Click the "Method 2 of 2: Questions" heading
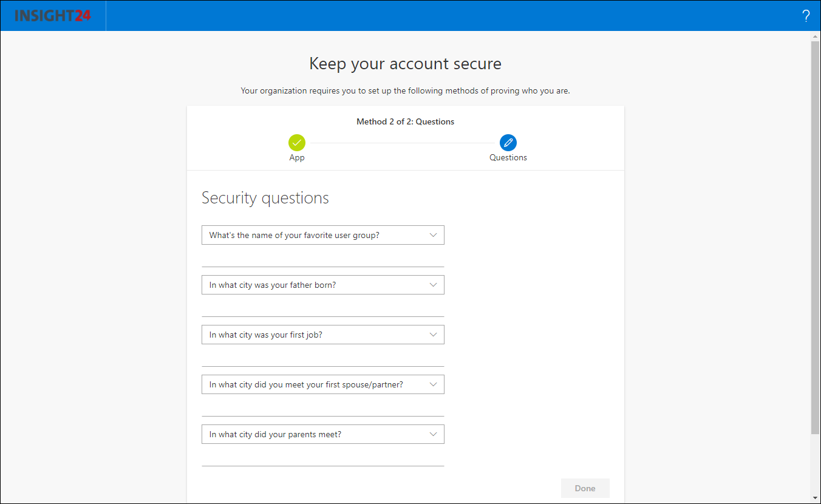821x504 pixels. click(x=405, y=121)
